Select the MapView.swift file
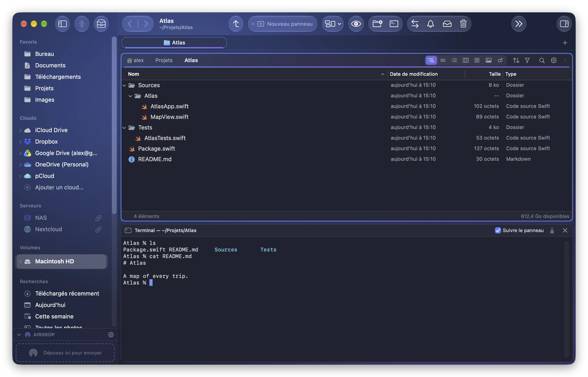The image size is (588, 377). [169, 117]
